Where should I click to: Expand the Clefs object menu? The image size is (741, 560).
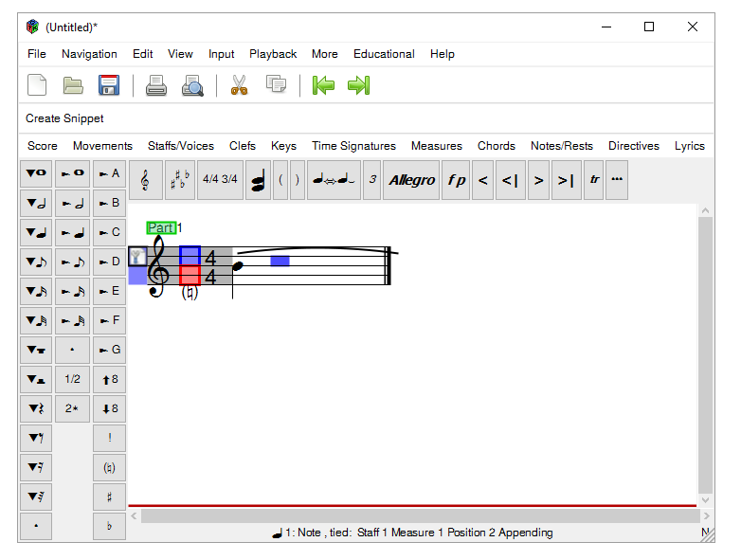tap(243, 146)
